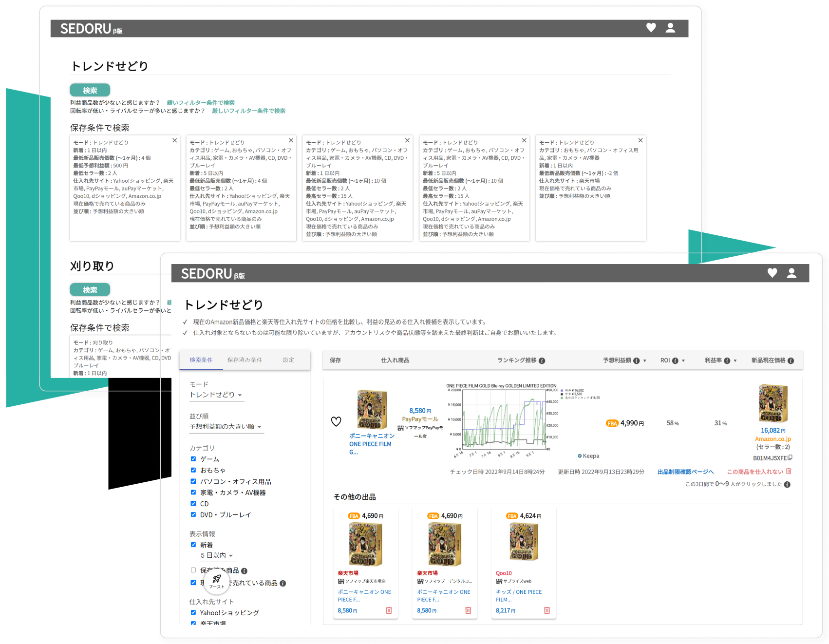Toggle the DVD・ブルーレイ checkbox
Image resolution: width=829 pixels, height=644 pixels.
(193, 514)
